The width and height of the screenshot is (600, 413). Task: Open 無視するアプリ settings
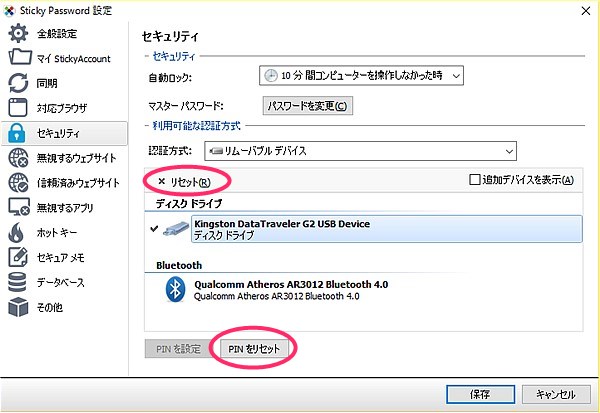point(64,207)
